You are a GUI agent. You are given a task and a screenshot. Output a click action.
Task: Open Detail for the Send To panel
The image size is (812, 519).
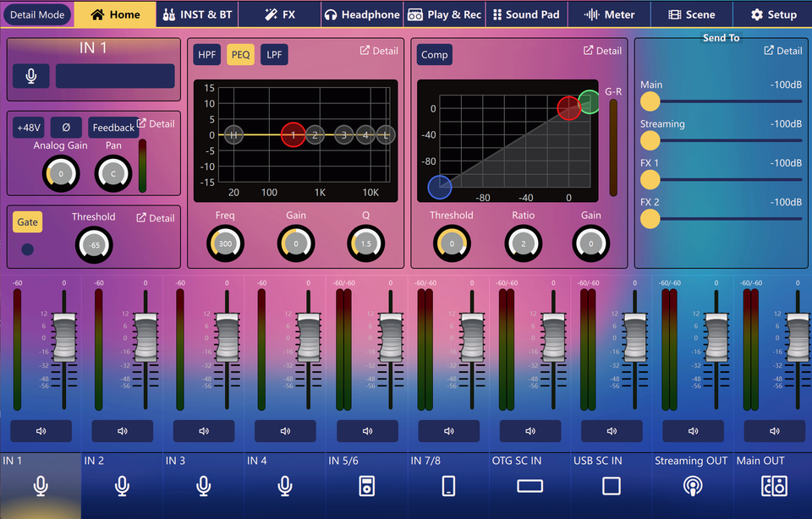pyautogui.click(x=782, y=51)
